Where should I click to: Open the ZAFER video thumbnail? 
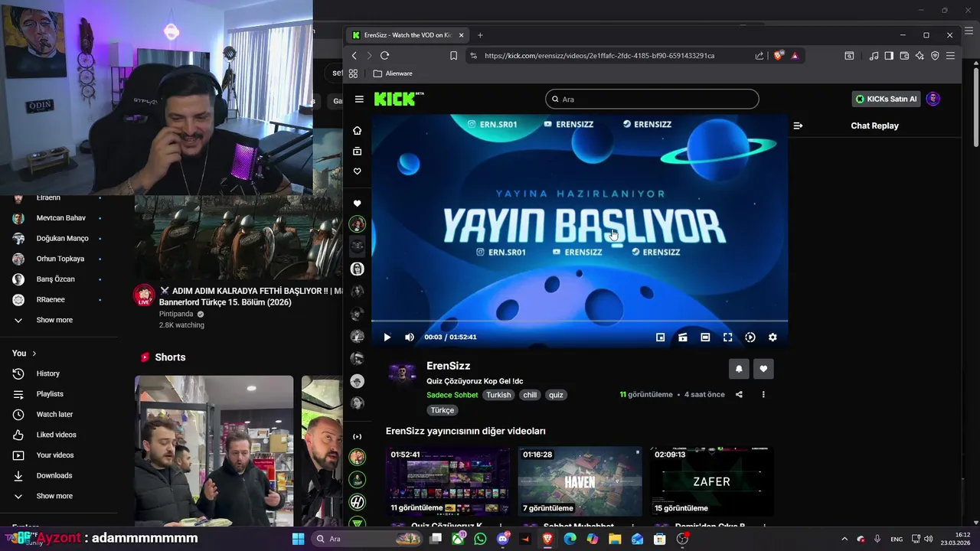(x=711, y=481)
